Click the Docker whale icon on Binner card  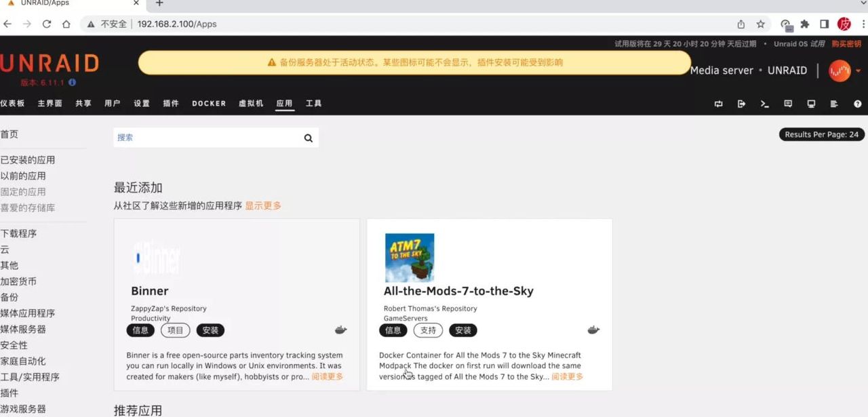[x=341, y=330]
